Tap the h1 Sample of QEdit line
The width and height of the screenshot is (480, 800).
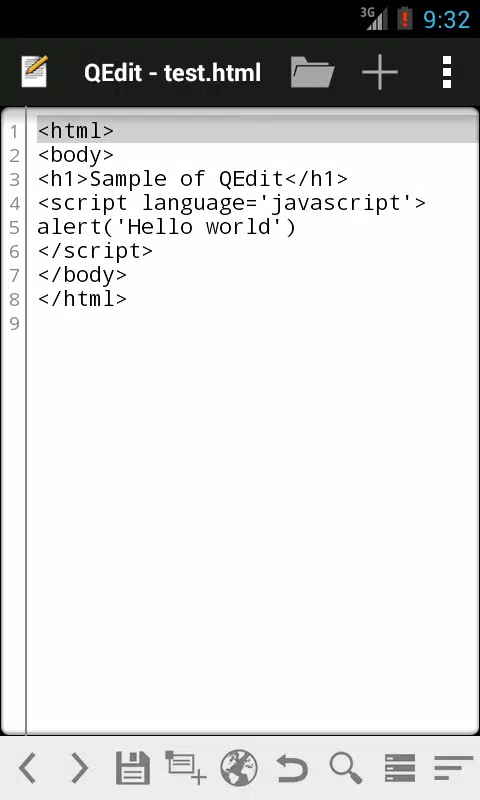(193, 179)
